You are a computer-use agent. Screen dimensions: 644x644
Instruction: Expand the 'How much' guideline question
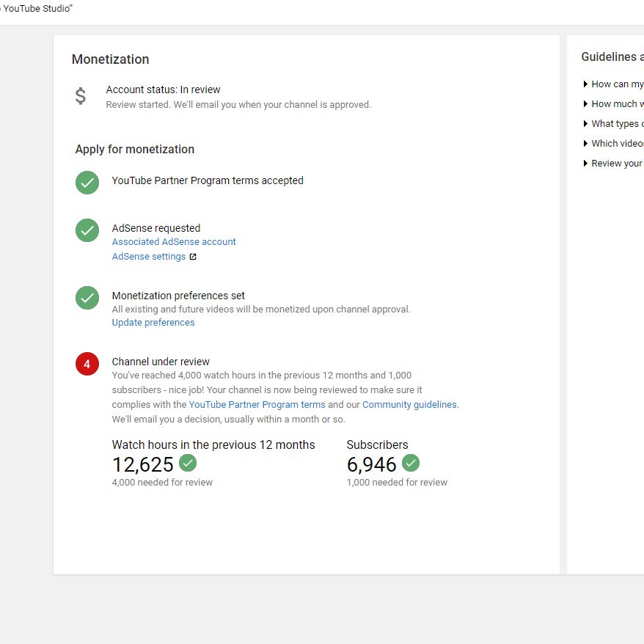coord(614,104)
